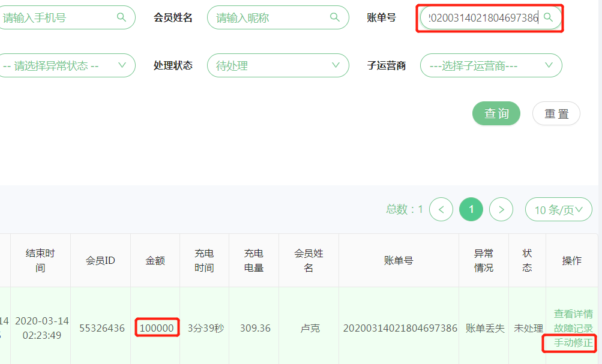This screenshot has width=602, height=364.
Task: Click the 总数：1 total count text
Action: (405, 209)
